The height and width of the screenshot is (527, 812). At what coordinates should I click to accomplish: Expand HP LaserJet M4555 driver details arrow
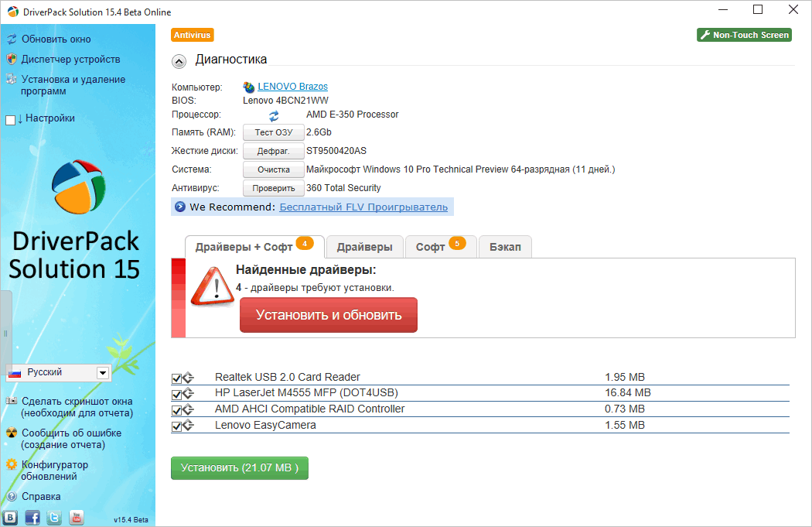click(189, 393)
